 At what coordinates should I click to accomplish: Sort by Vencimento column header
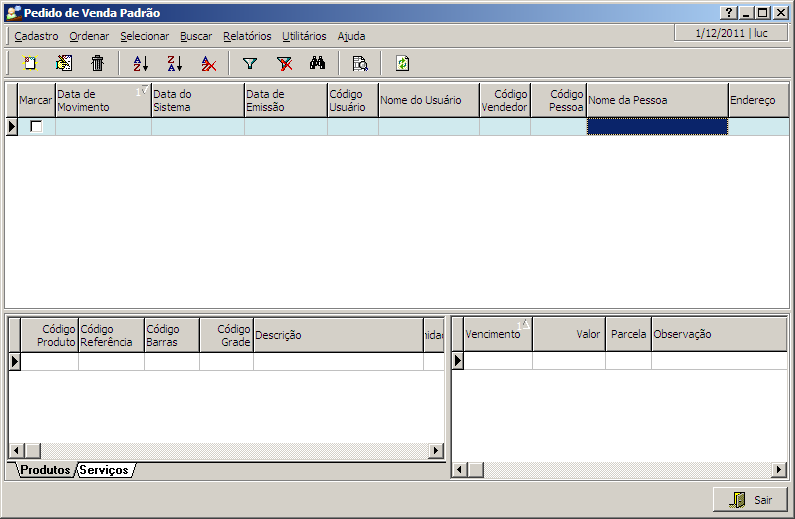[x=492, y=334]
